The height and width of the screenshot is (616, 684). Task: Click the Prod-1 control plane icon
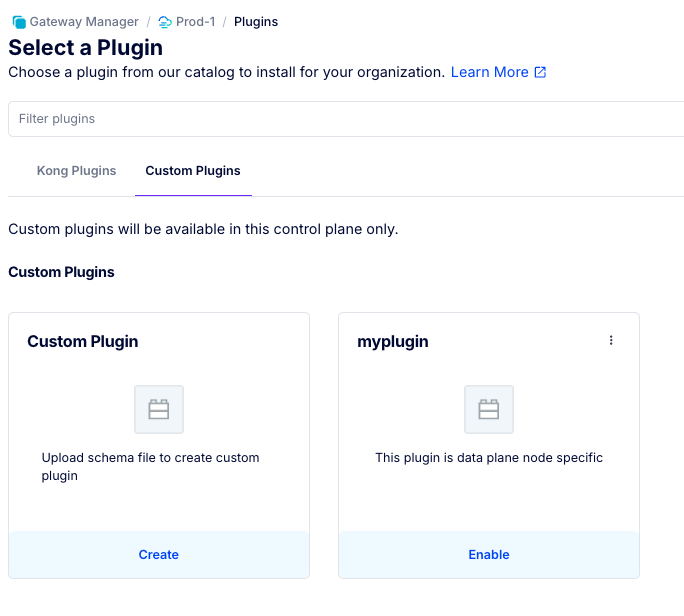click(x=165, y=22)
